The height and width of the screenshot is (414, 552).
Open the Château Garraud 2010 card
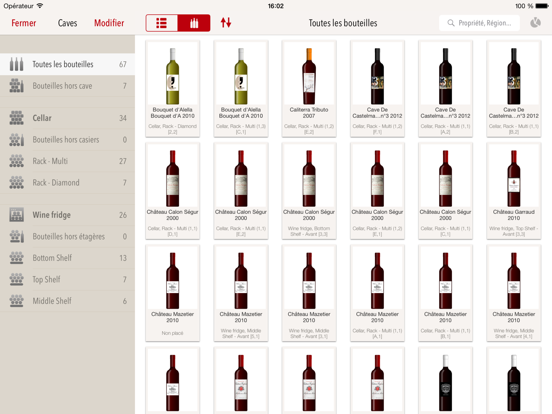click(x=514, y=191)
